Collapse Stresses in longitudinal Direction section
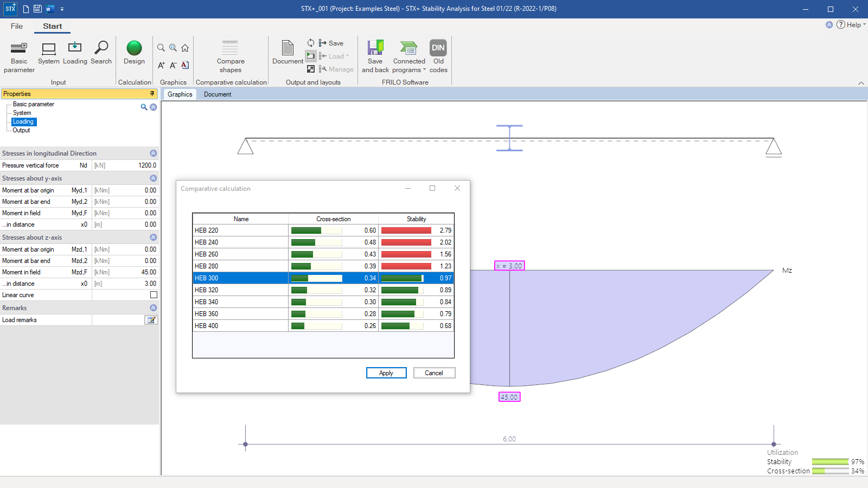The height and width of the screenshot is (488, 868). pyautogui.click(x=153, y=153)
